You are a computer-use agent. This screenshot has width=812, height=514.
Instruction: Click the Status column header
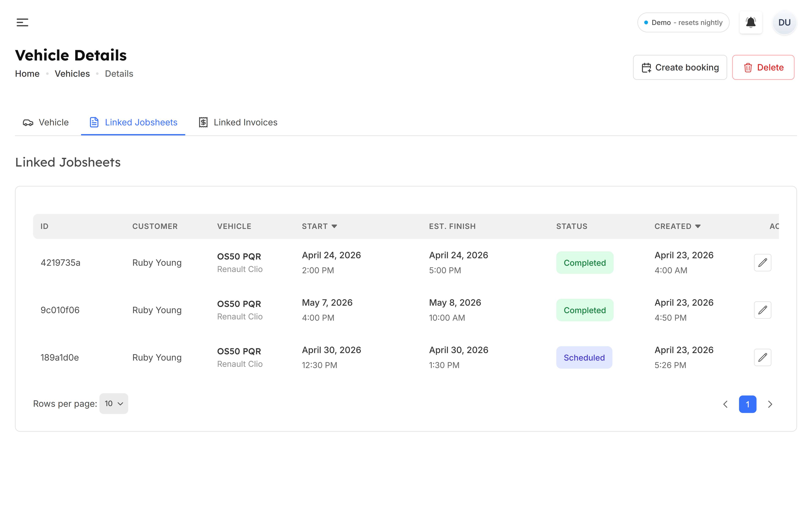tap(572, 226)
